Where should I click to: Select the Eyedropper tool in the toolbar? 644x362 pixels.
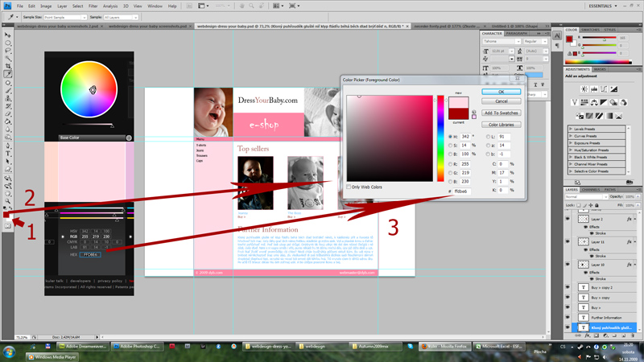8,74
